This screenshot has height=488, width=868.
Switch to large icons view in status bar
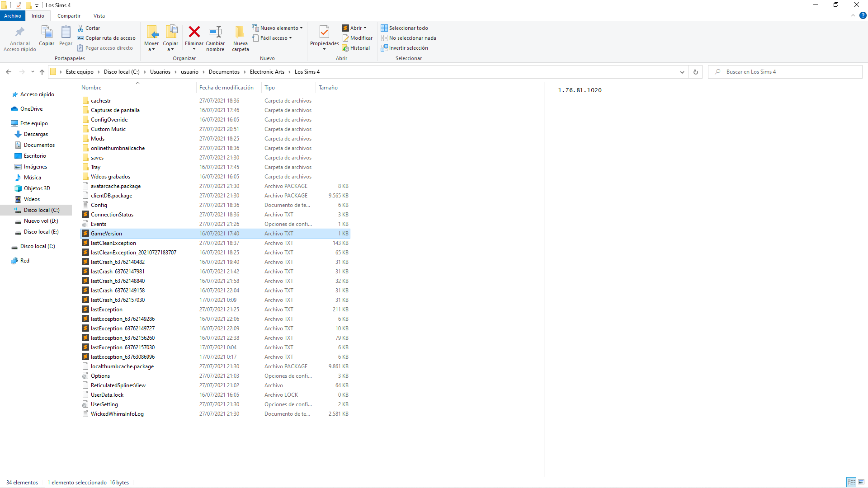pos(861,482)
